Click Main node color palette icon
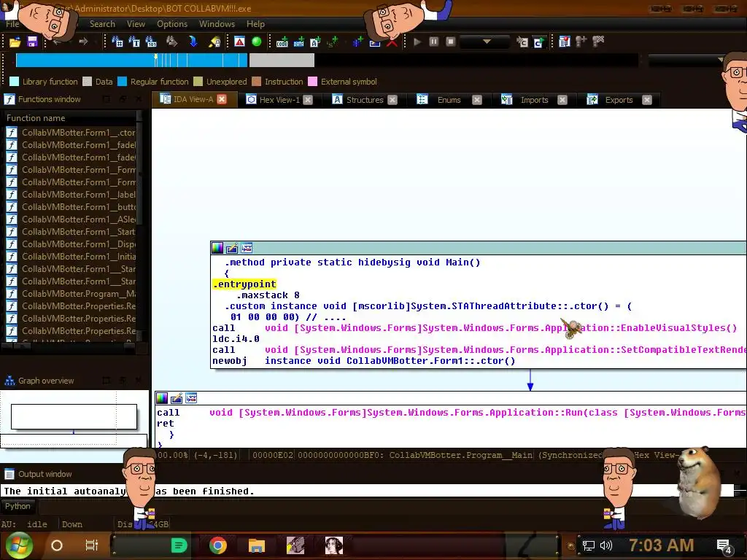This screenshot has width=747, height=560. coord(217,248)
